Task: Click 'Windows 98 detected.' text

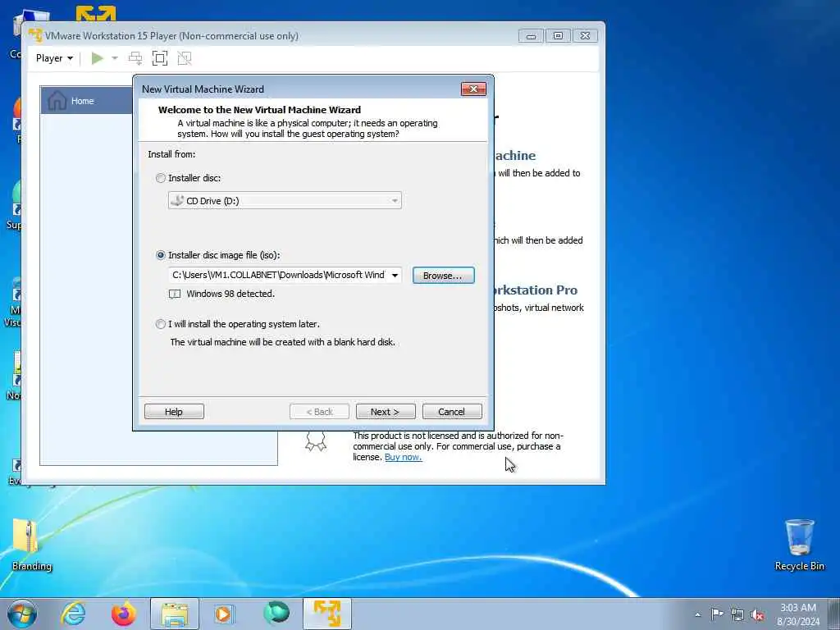Action: tap(231, 294)
